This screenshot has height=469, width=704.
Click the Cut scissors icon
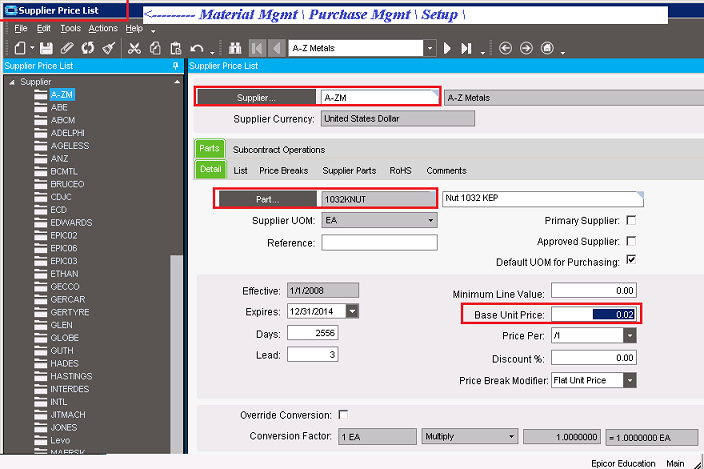pyautogui.click(x=134, y=48)
